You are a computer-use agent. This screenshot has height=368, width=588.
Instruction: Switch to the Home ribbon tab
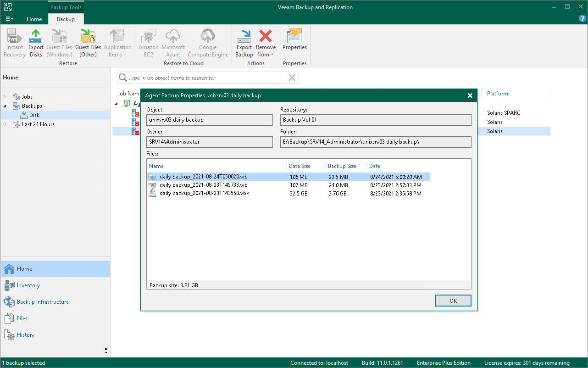pos(34,19)
